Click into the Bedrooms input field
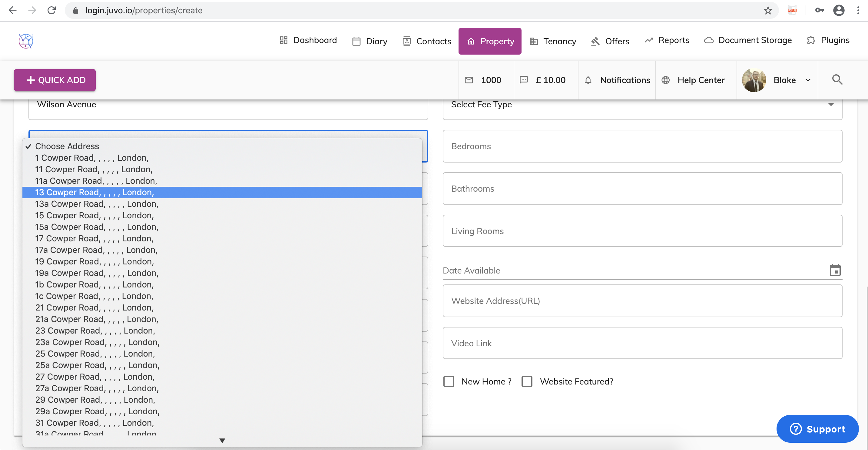This screenshot has height=450, width=868. [x=642, y=146]
